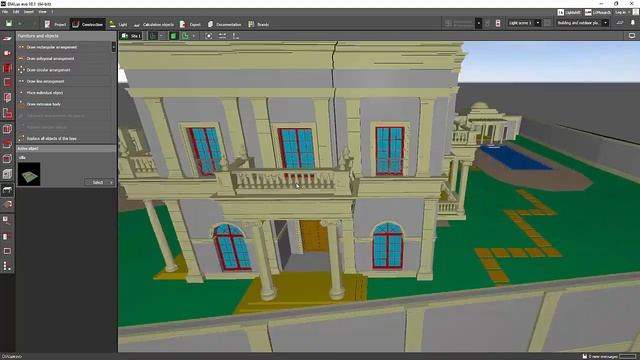Screen dimensions: 640x360
Task: Open the LUMsearch link
Action: coord(598,13)
